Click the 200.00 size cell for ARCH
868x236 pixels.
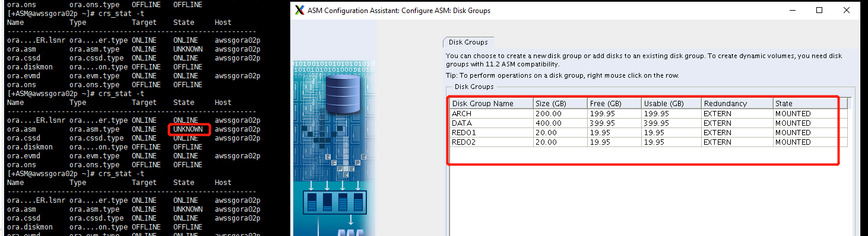point(560,113)
